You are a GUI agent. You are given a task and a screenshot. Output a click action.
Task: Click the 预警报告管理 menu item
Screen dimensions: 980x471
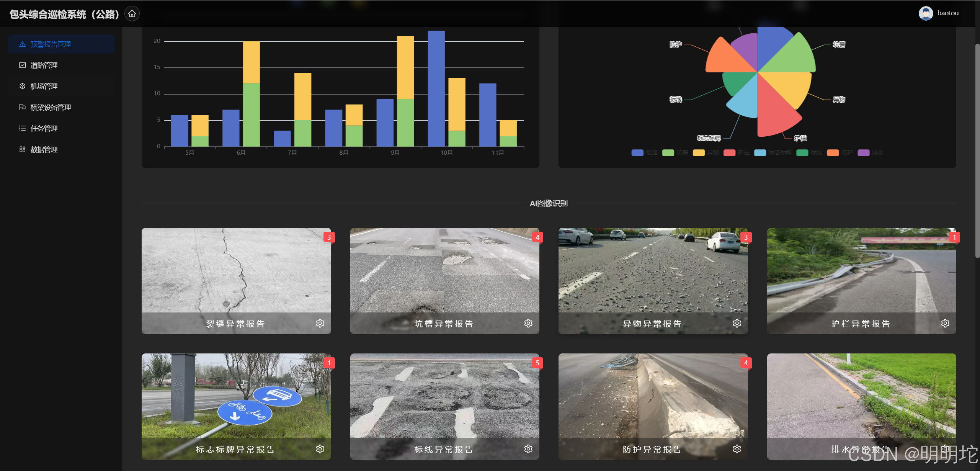[51, 44]
